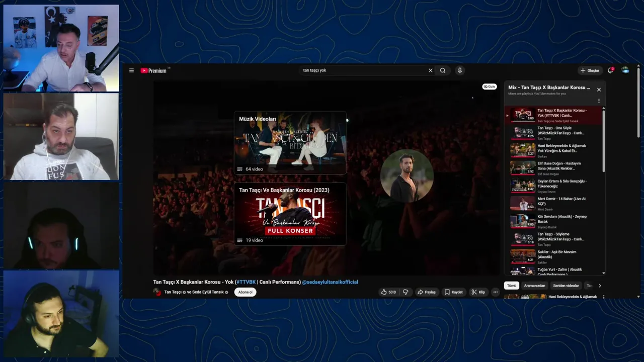Viewport: 644px width, 362px height.
Task: Clear the search text with the X icon
Action: (430, 70)
